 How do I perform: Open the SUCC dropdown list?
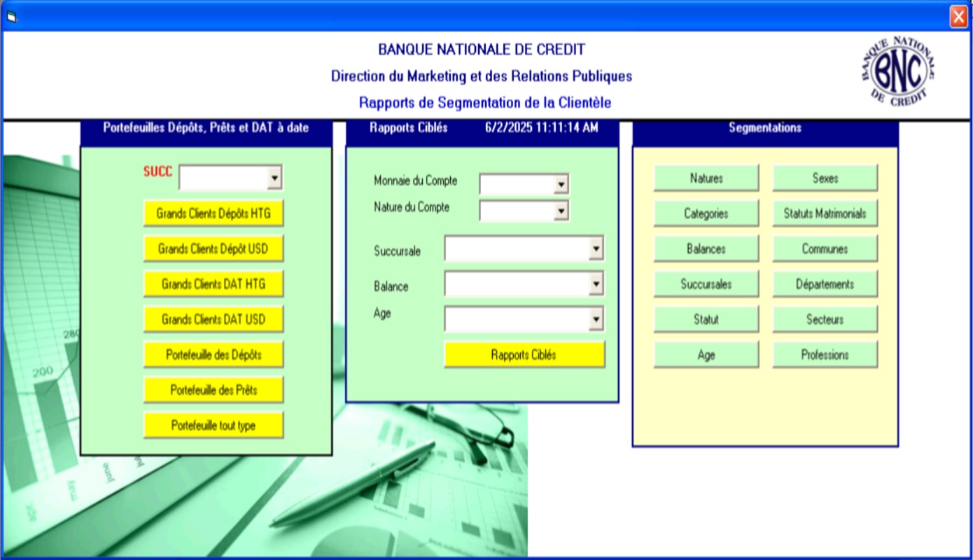tap(275, 178)
